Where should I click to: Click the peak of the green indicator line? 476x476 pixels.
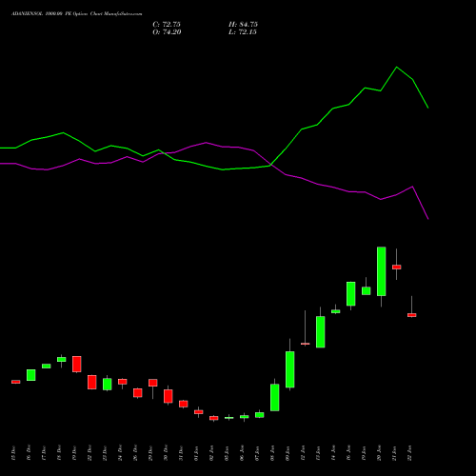coord(396,67)
